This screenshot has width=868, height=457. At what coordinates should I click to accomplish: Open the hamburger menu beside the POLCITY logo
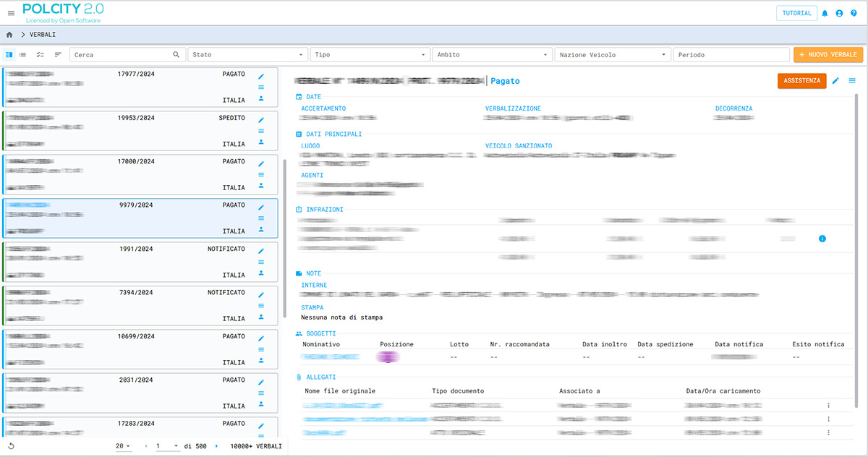[10, 13]
